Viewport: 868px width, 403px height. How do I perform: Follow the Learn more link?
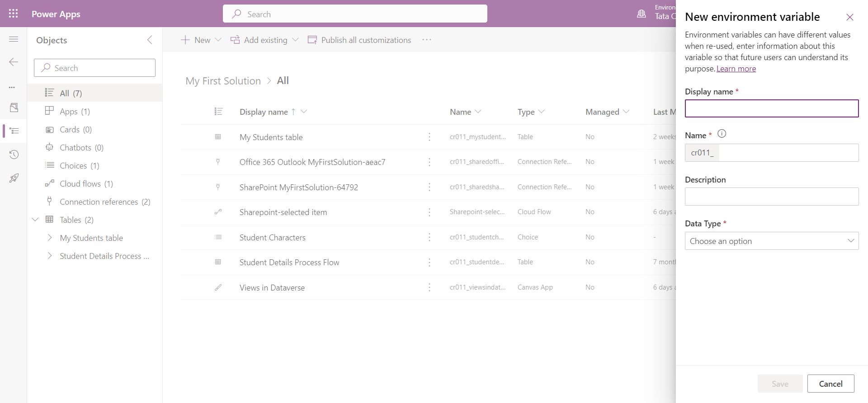736,69
